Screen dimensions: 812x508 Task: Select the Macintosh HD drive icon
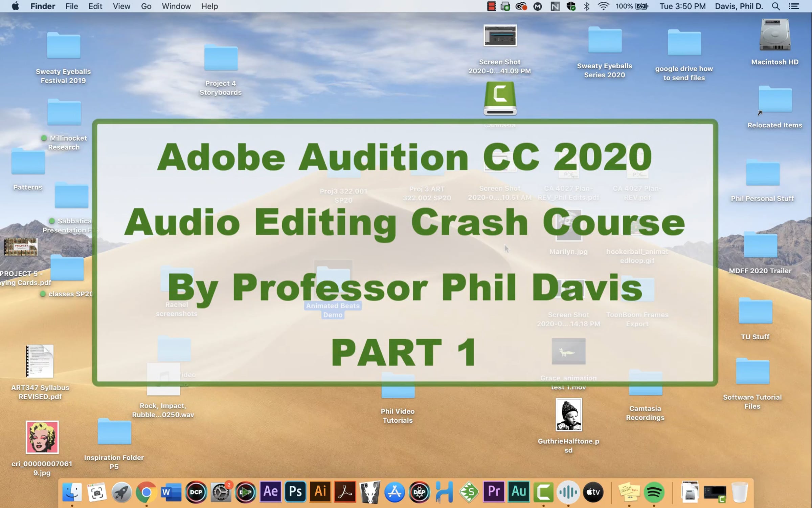point(774,36)
